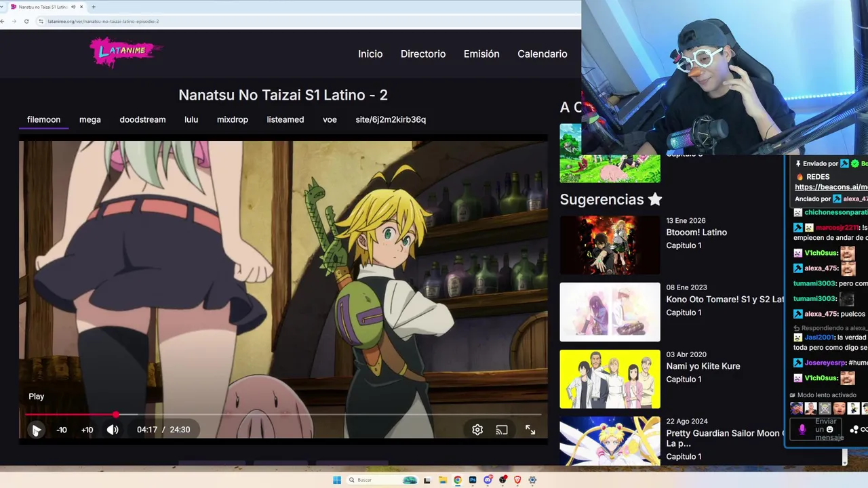Click the browser forward arrow
The height and width of the screenshot is (488, 868).
coord(14,21)
